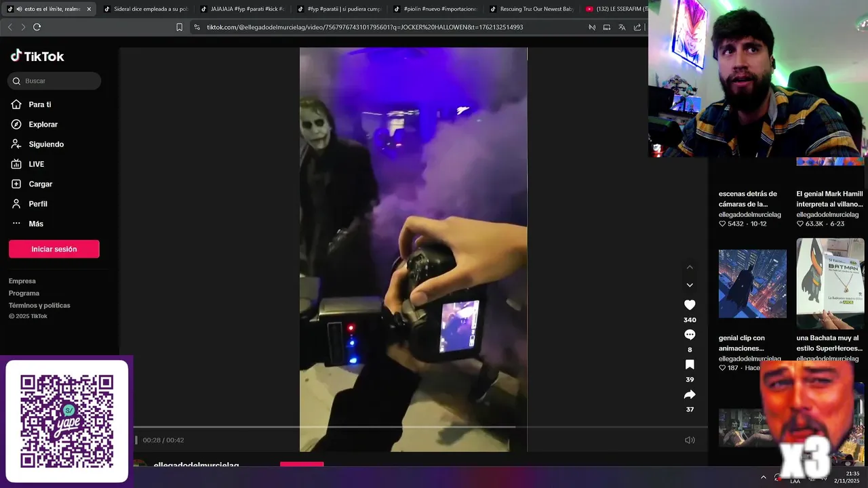Click the cast screen icon in toolbar
Viewport: 868px width, 488px height.
(x=607, y=27)
